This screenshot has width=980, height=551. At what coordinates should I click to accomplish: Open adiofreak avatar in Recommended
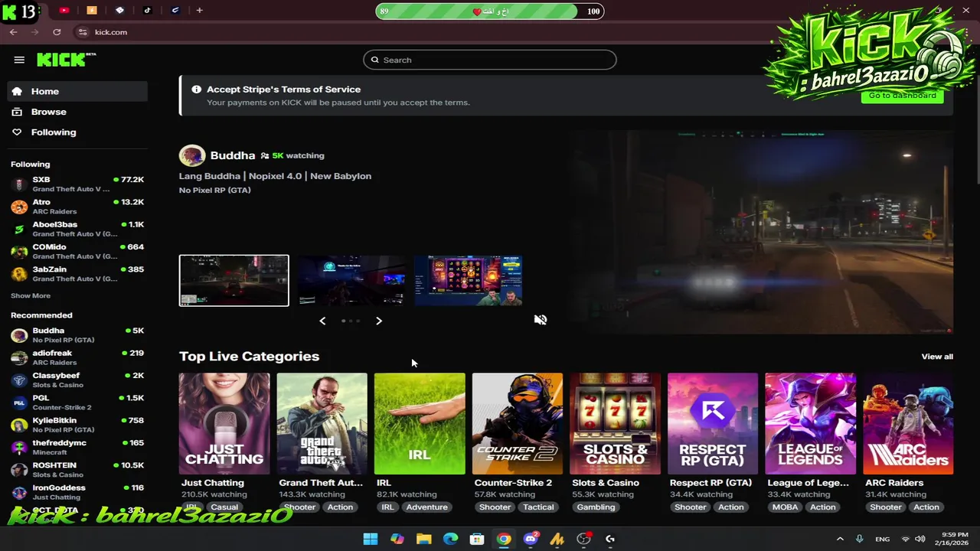[x=19, y=357]
